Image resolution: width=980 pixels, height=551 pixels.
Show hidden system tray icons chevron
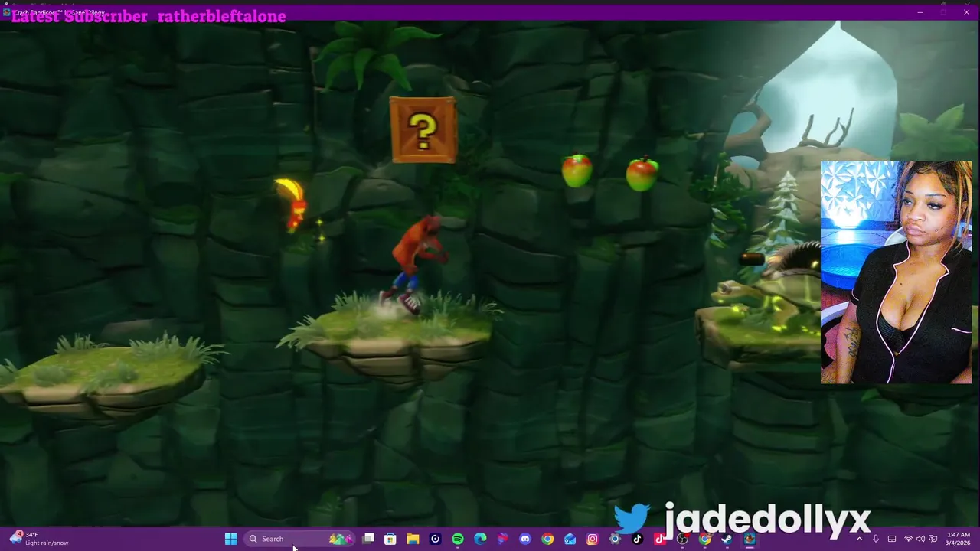coord(859,539)
